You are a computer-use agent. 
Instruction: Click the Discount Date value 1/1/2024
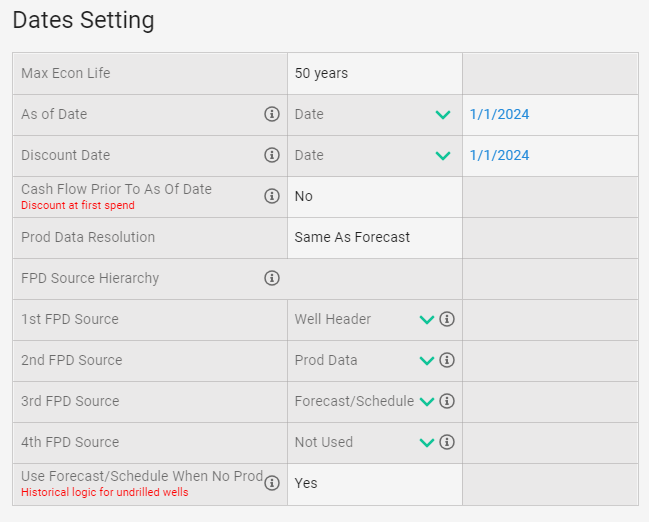point(499,155)
